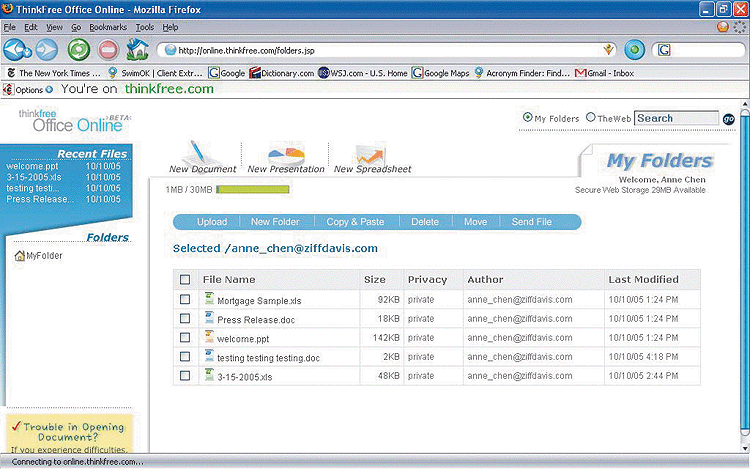The image size is (750, 469).
Task: Click in the Search input field
Action: pyautogui.click(x=676, y=118)
